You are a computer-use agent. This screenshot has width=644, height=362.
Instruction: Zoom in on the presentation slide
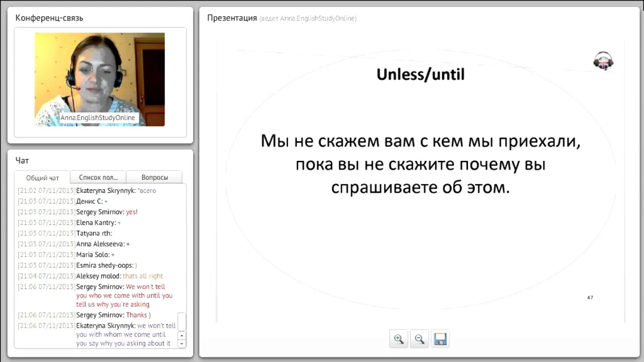click(x=398, y=339)
